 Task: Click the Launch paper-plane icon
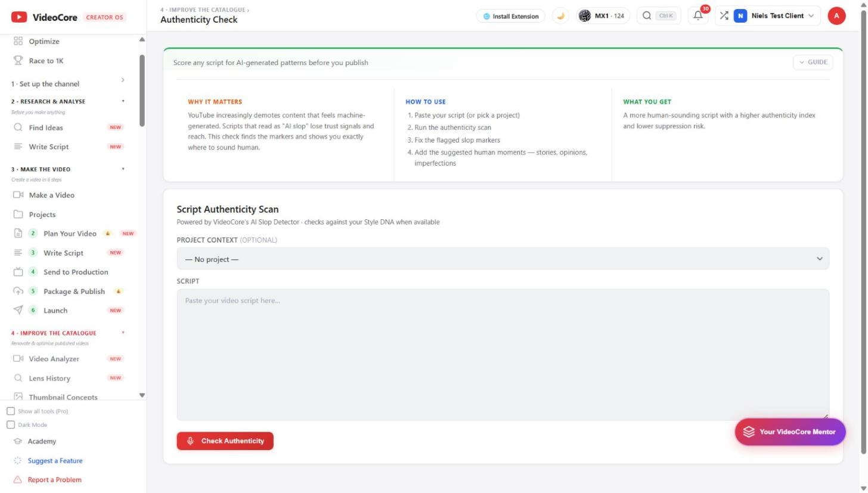(18, 311)
